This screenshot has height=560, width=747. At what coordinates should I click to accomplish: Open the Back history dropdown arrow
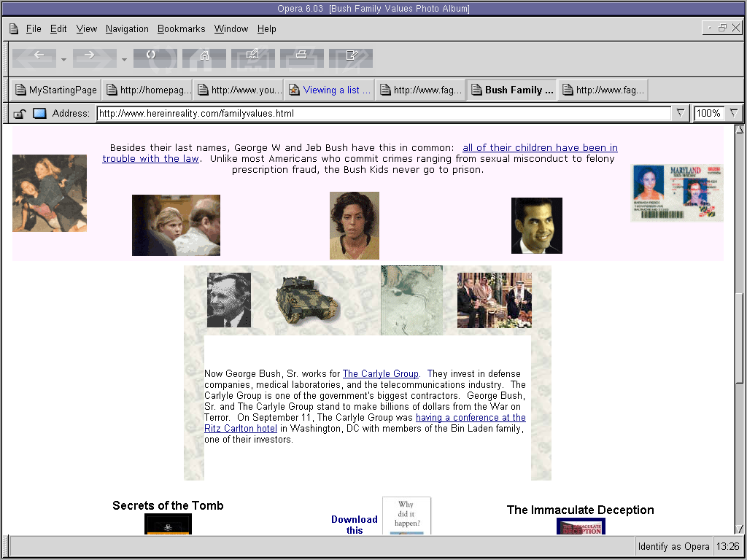(x=64, y=60)
